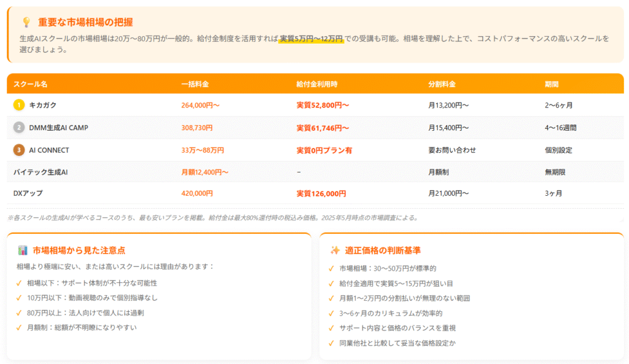Click the bar chart icon beside 市場相場から見た注意点
Viewport: 629px width, 364px height.
click(x=23, y=250)
